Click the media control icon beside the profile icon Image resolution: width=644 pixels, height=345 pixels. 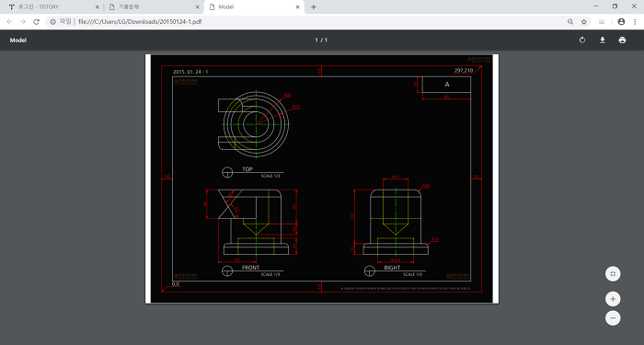tap(602, 22)
